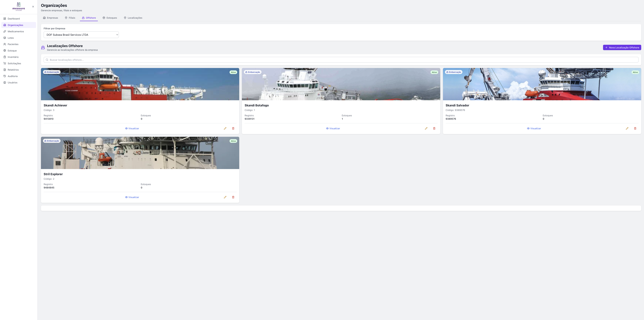Visualize the Skandi Botafogo details

[333, 128]
